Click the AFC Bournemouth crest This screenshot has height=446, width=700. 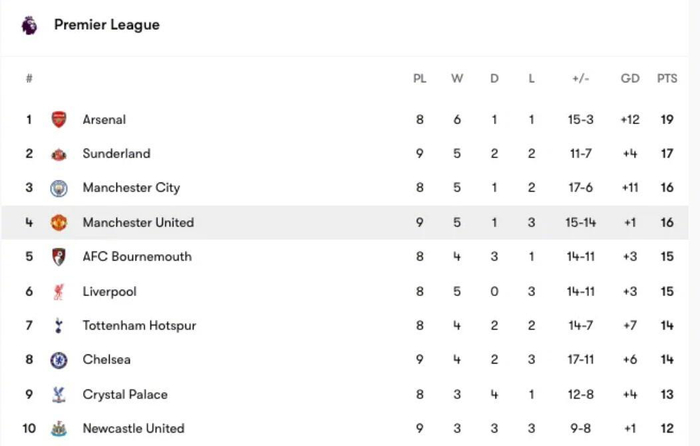[59, 257]
